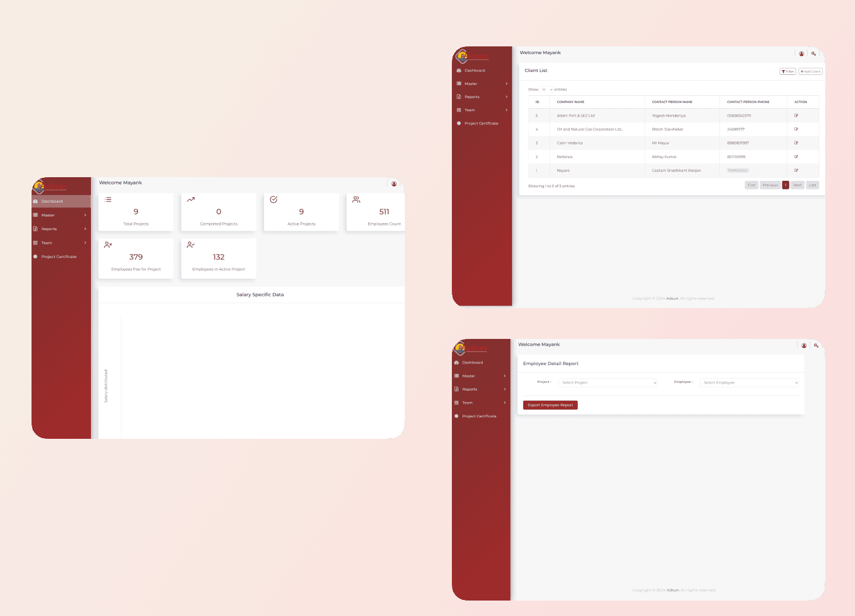Viewport: 855px width, 616px height.
Task: Edit the Cairn Vedanta client row
Action: click(x=796, y=143)
